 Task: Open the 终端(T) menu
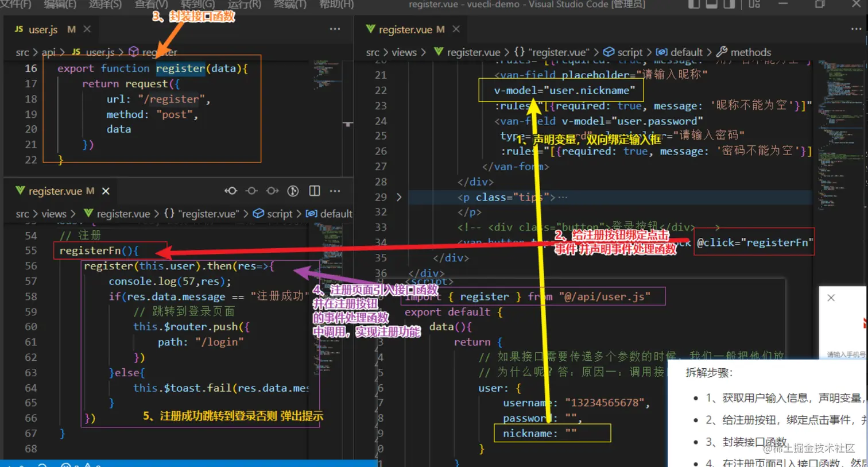click(290, 4)
